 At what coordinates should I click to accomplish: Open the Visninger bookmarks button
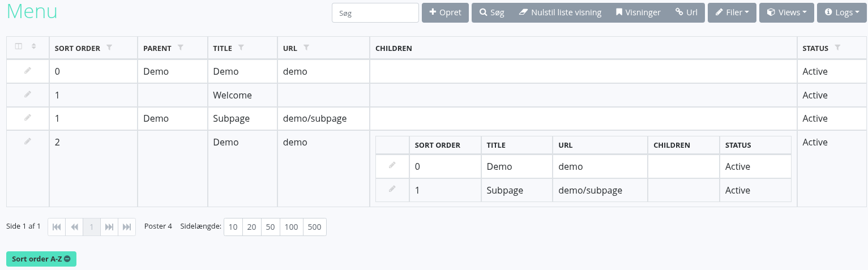tap(638, 12)
